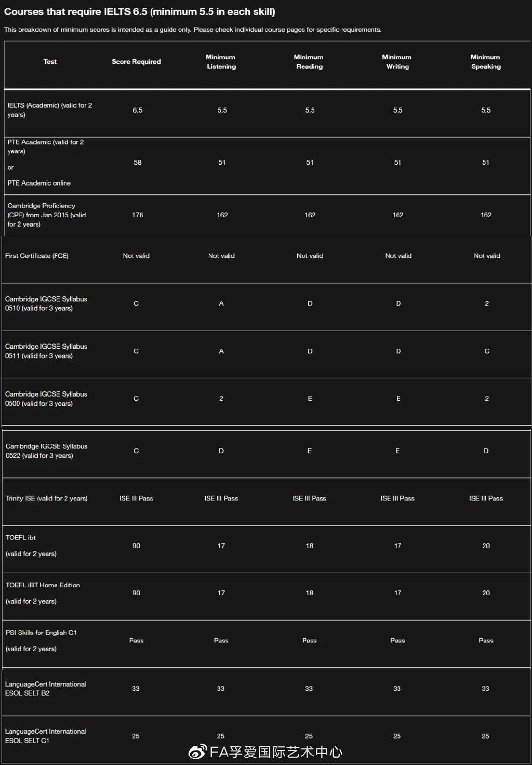The width and height of the screenshot is (532, 765).
Task: Select the PSI Skills for English C1 label
Action: (x=41, y=632)
